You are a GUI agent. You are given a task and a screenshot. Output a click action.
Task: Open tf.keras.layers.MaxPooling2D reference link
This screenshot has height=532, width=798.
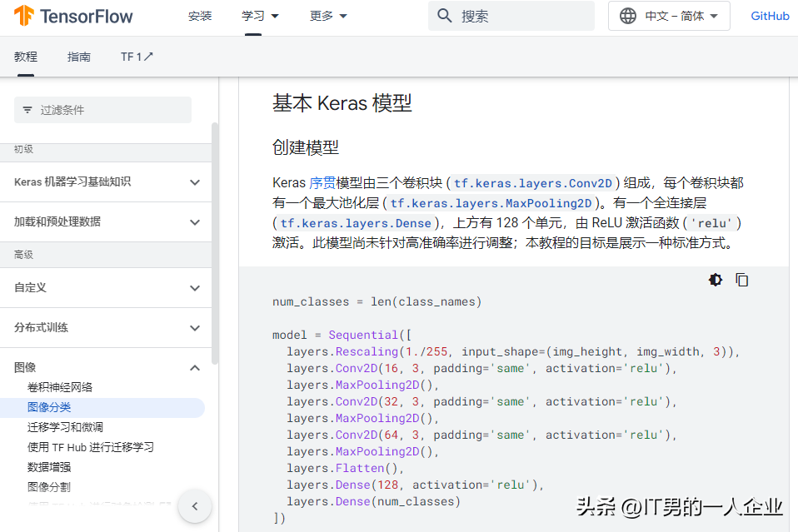click(x=491, y=203)
